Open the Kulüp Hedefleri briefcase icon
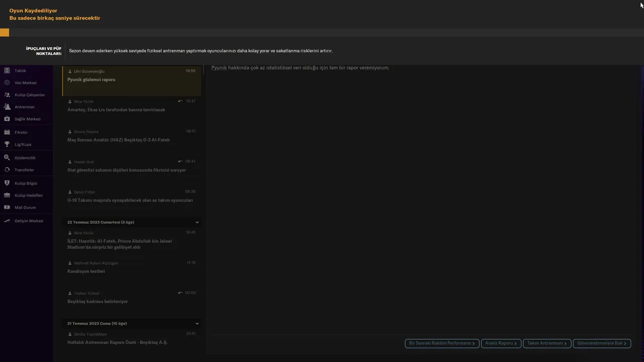The width and height of the screenshot is (644, 362). pyautogui.click(x=7, y=195)
